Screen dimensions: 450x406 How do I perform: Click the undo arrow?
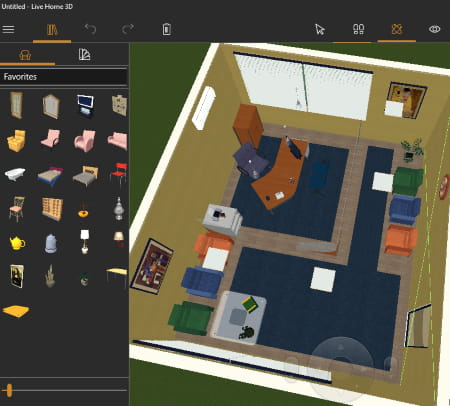[x=90, y=29]
